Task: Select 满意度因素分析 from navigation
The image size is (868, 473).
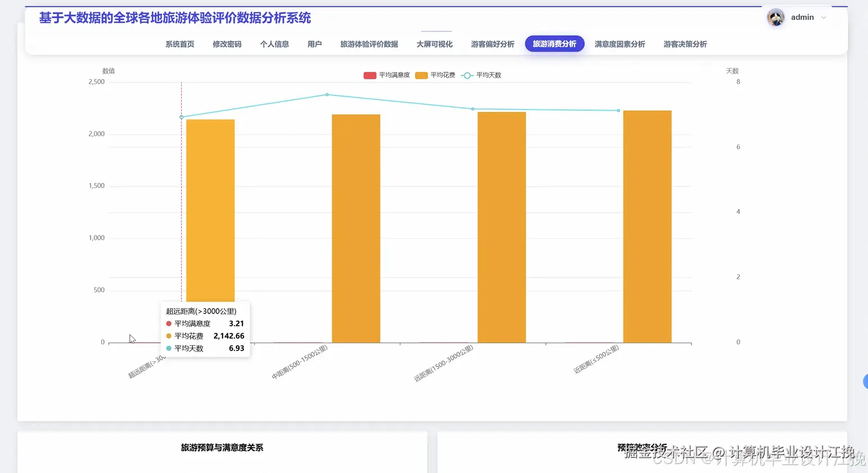Action: tap(620, 44)
